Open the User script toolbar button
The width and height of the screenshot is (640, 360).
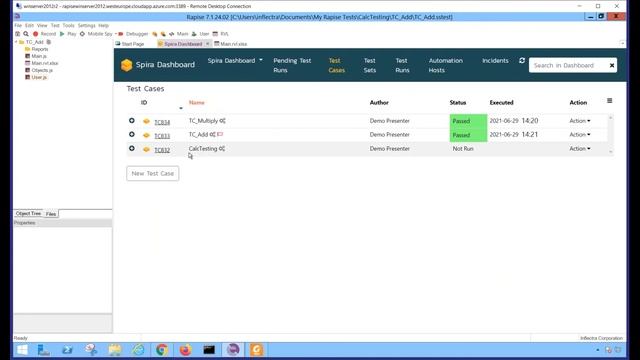click(200, 34)
